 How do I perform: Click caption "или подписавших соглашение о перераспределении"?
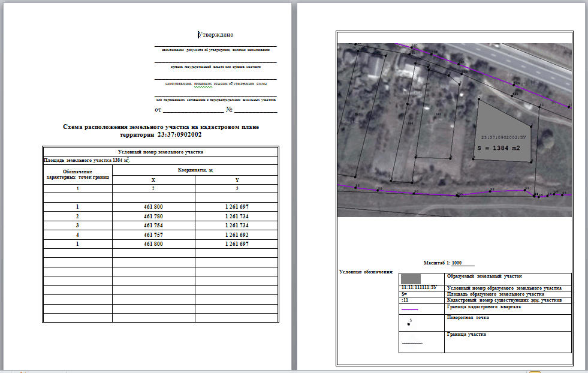tap(216, 100)
